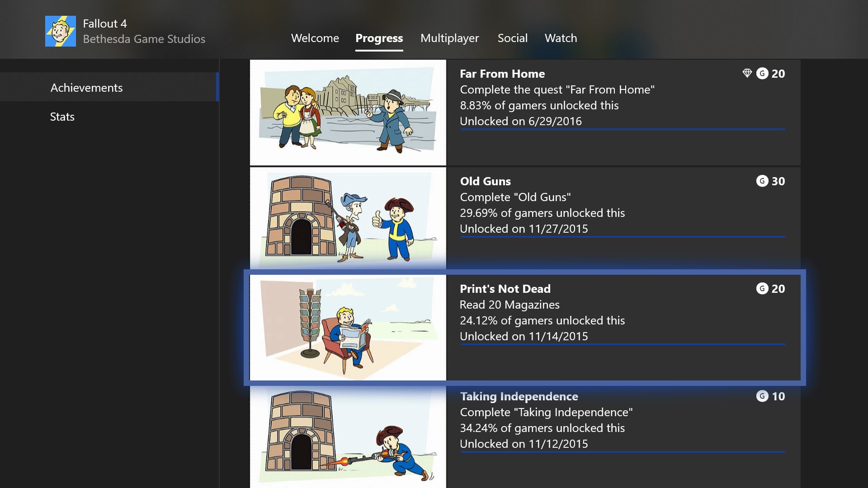The width and height of the screenshot is (868, 488).
Task: Click the Bethesda Game Studios publisher name
Action: (x=144, y=39)
